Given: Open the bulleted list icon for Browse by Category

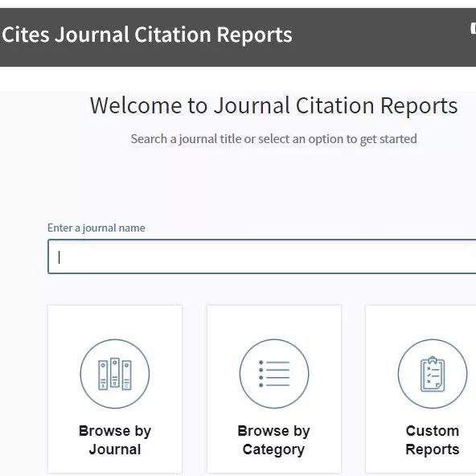Looking at the screenshot, I should pos(274,374).
